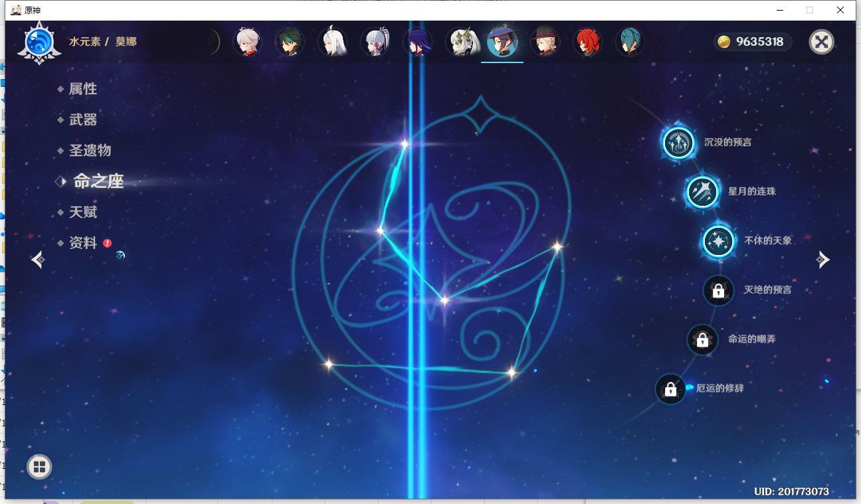Open the 星月的连珠 constellation node icon
Image resolution: width=861 pixels, height=504 pixels.
[x=702, y=191]
